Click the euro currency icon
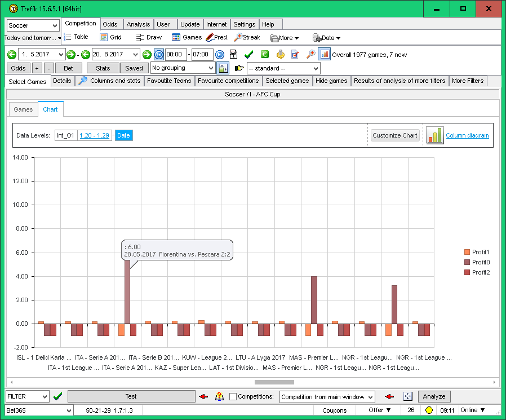The height and width of the screenshot is (420, 506). 264,55
